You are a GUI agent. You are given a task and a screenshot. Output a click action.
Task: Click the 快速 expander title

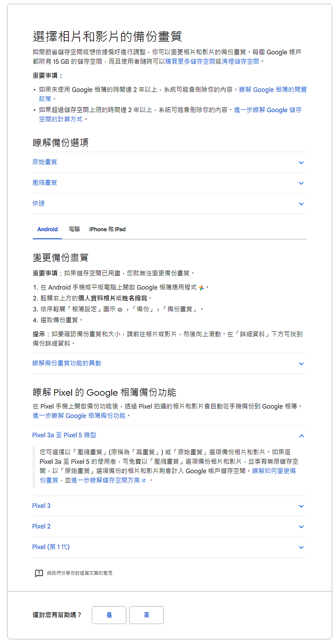(x=39, y=203)
